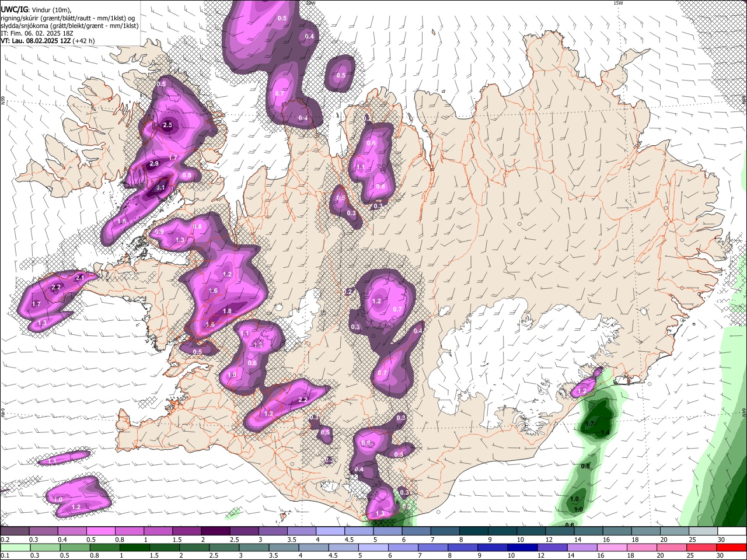Click the pale gray swatch labeled 25 in snow legend
The image size is (747, 560).
pos(703,531)
